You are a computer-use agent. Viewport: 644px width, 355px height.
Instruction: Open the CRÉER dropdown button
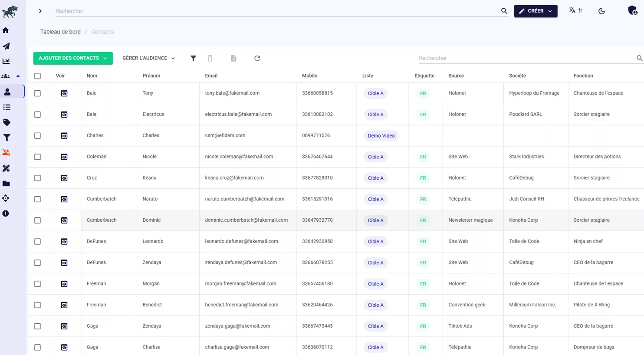536,11
